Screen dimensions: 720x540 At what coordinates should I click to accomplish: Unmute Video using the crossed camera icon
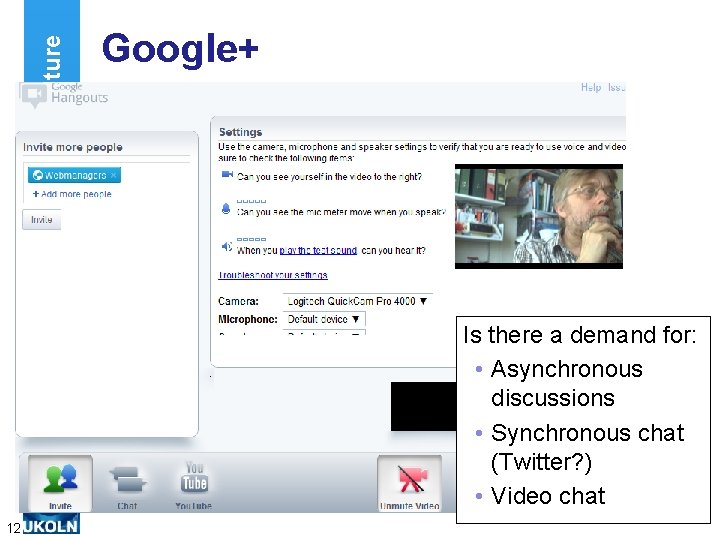click(410, 484)
